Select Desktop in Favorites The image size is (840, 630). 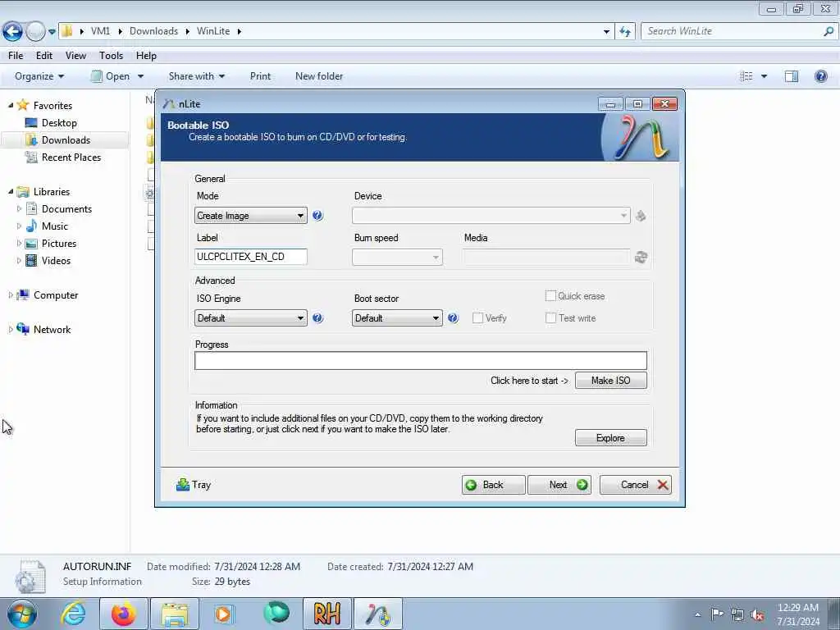(58, 123)
